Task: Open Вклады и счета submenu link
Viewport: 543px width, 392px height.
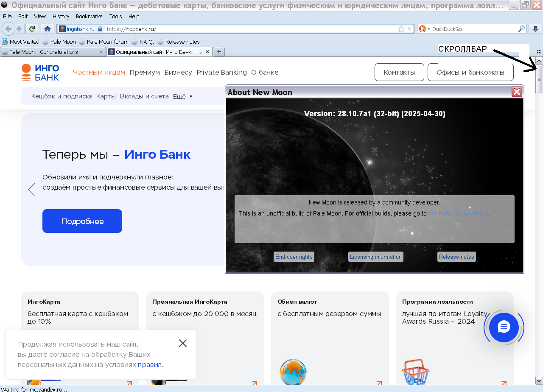Action: coord(144,96)
